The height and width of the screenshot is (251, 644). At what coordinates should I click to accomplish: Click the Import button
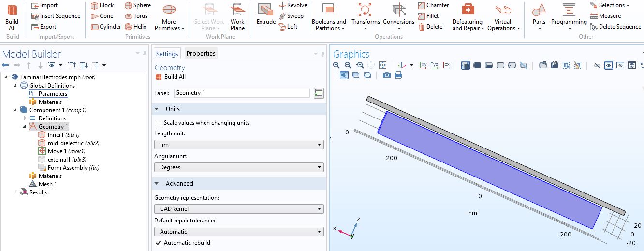coord(44,5)
